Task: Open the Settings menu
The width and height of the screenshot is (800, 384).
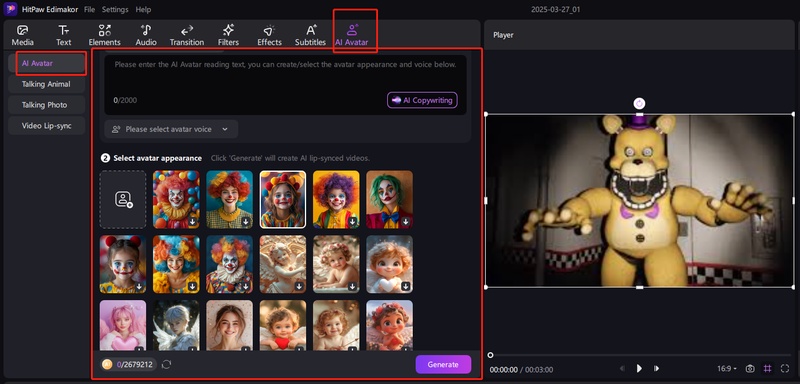Action: click(115, 9)
